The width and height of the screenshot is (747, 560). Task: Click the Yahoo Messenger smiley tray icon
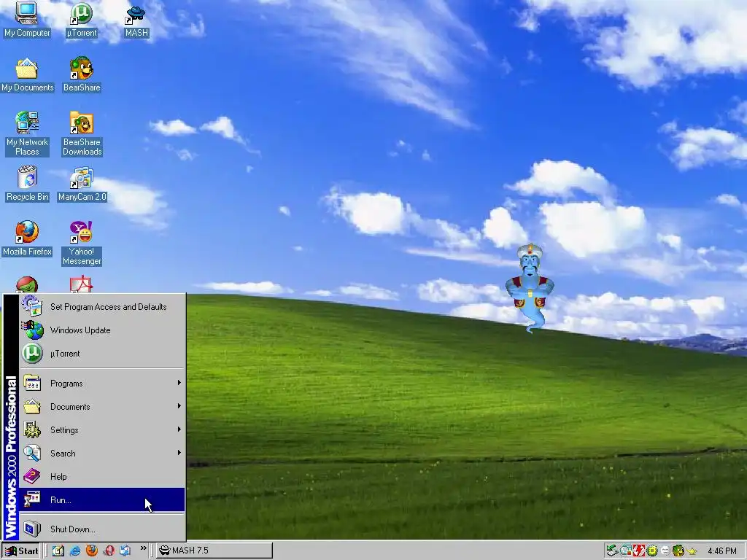[x=665, y=551]
